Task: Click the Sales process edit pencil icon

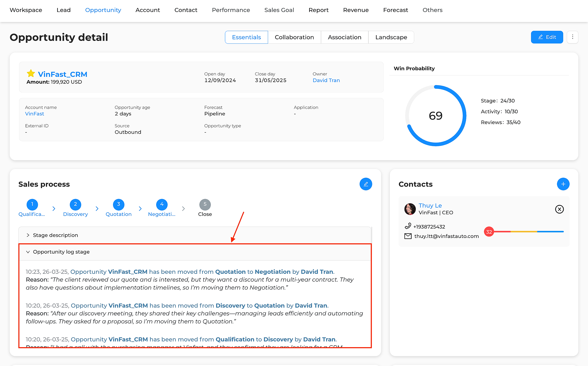Action: coord(366,184)
